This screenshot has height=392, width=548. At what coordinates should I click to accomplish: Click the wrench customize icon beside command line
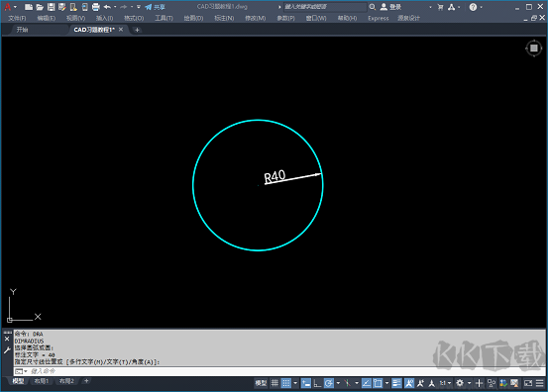(7, 350)
